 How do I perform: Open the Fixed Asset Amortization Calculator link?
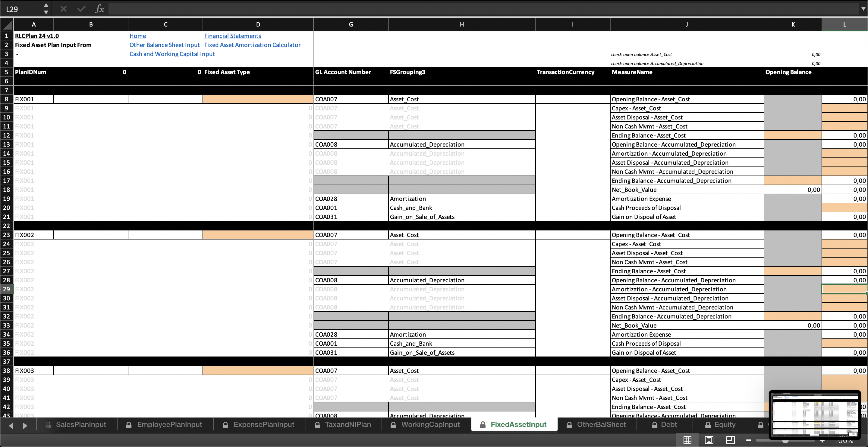pyautogui.click(x=252, y=45)
